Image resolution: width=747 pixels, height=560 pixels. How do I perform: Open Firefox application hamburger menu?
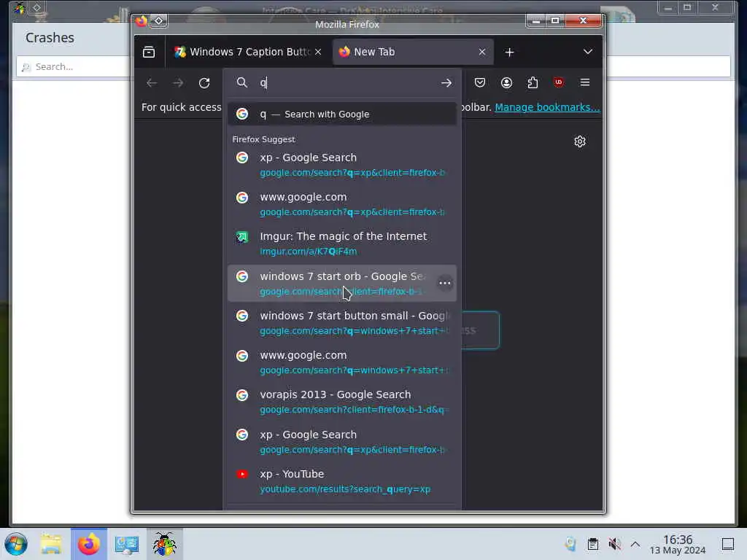point(585,82)
